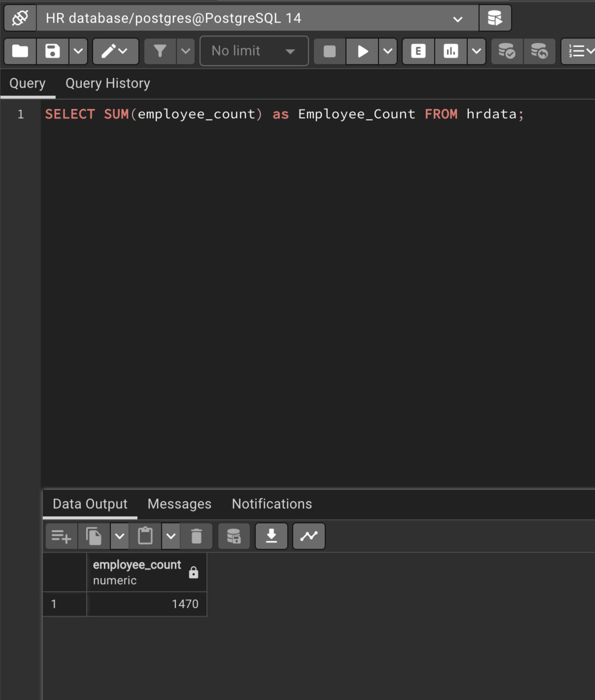The height and width of the screenshot is (700, 595).
Task: Commit the database transaction
Action: point(507,51)
